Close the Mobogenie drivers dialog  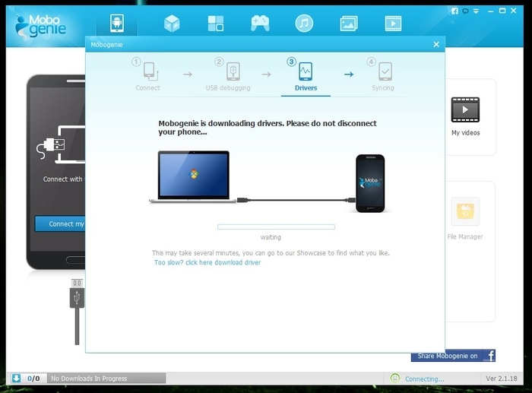(x=436, y=44)
